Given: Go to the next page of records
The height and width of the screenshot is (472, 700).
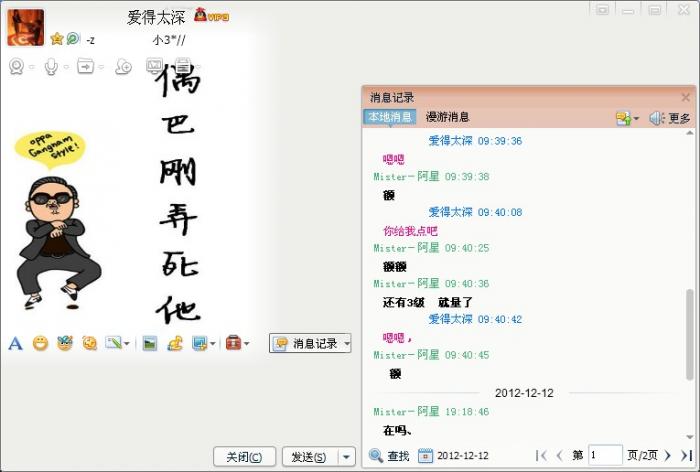Looking at the screenshot, I should pos(668,455).
